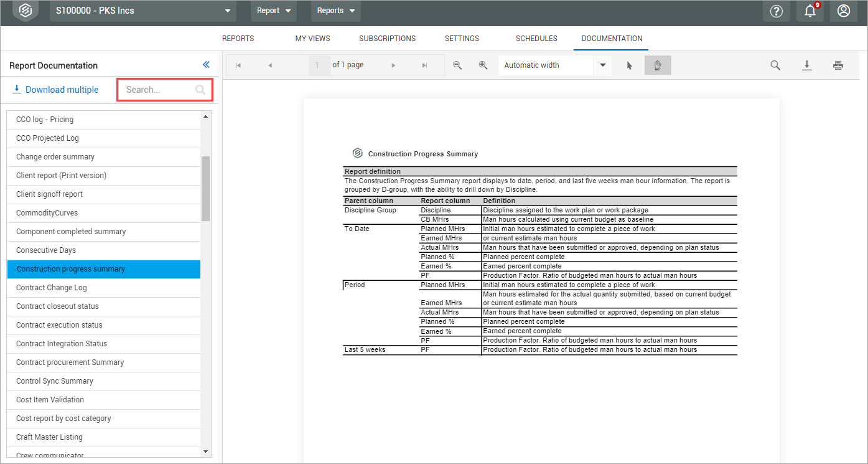Zoom out the document viewer
Image resolution: width=868 pixels, height=464 pixels.
pyautogui.click(x=457, y=65)
